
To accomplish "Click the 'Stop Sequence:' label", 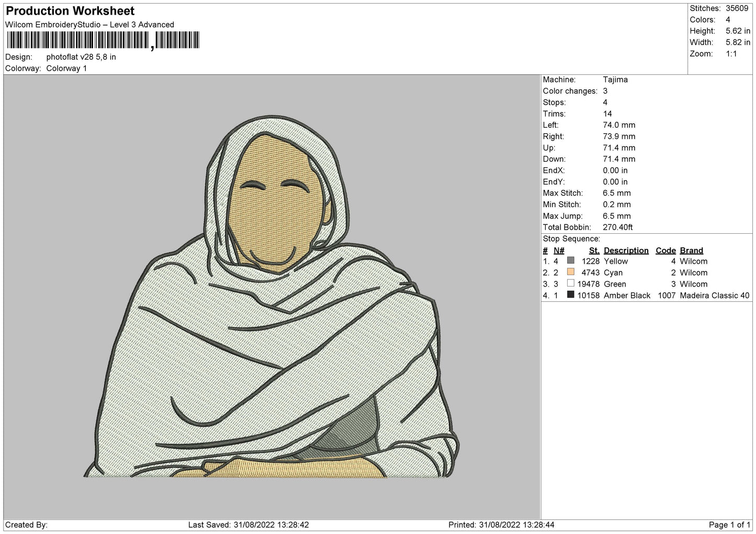I will pyautogui.click(x=571, y=239).
